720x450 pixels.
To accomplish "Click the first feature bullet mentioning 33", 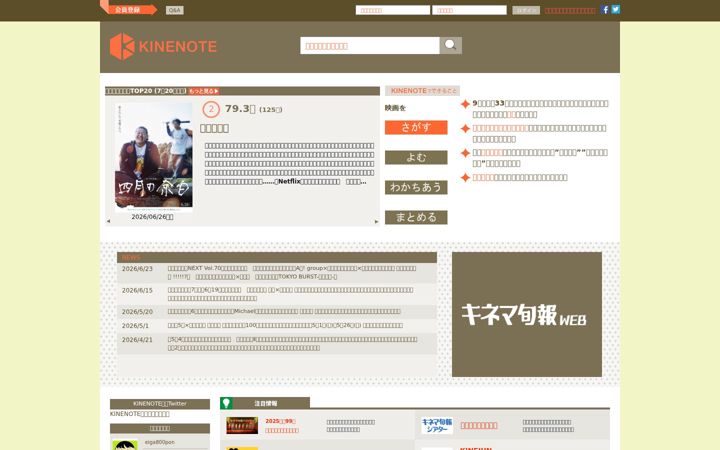I will click(540, 109).
